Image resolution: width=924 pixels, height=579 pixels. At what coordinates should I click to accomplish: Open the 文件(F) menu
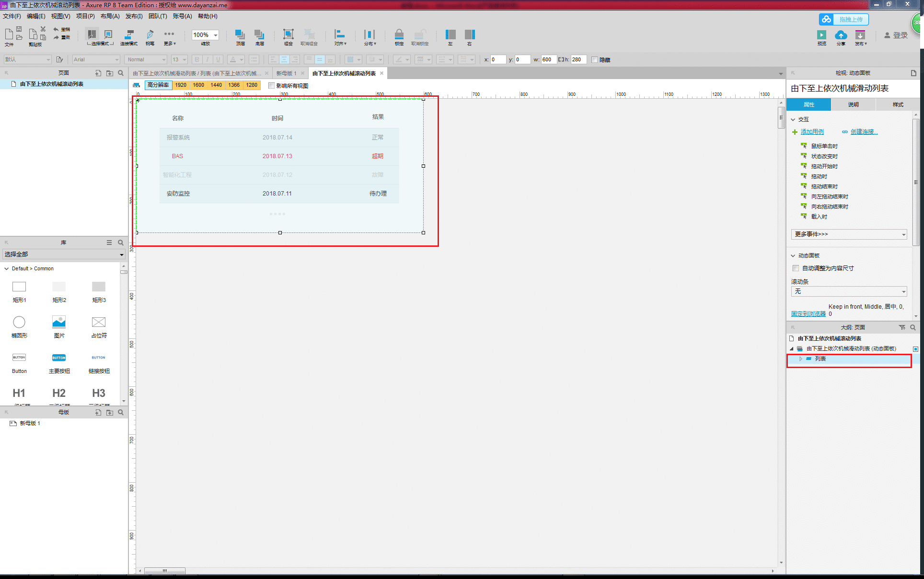tap(12, 16)
